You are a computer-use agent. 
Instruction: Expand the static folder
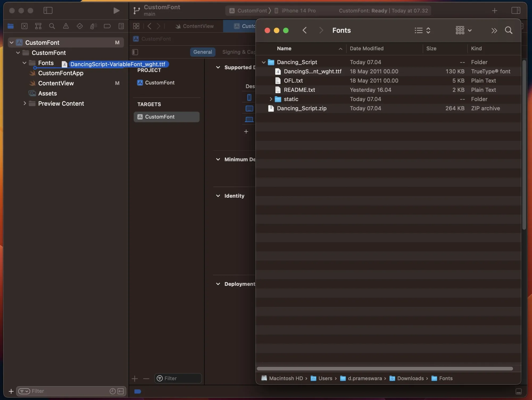pos(269,99)
